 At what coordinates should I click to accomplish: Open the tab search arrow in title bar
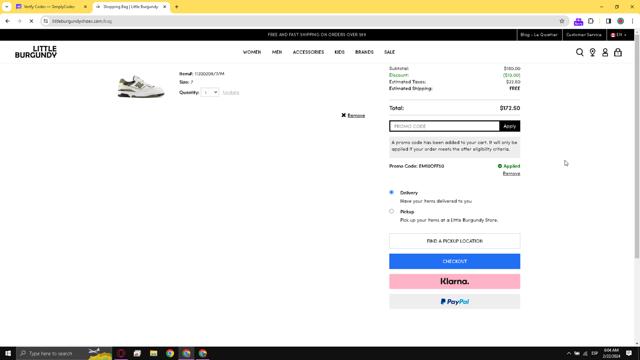point(7,7)
